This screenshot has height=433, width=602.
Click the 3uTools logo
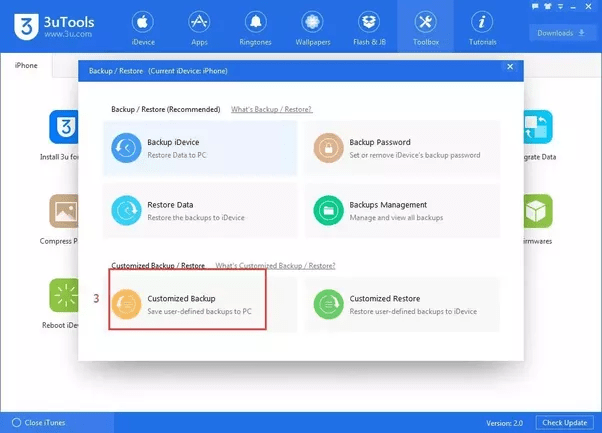click(x=54, y=26)
